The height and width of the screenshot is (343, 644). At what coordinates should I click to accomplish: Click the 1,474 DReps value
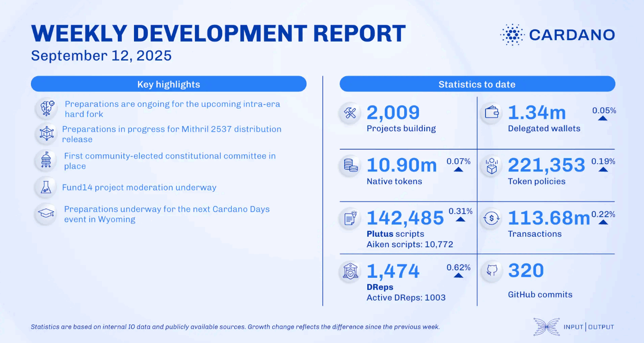point(393,271)
